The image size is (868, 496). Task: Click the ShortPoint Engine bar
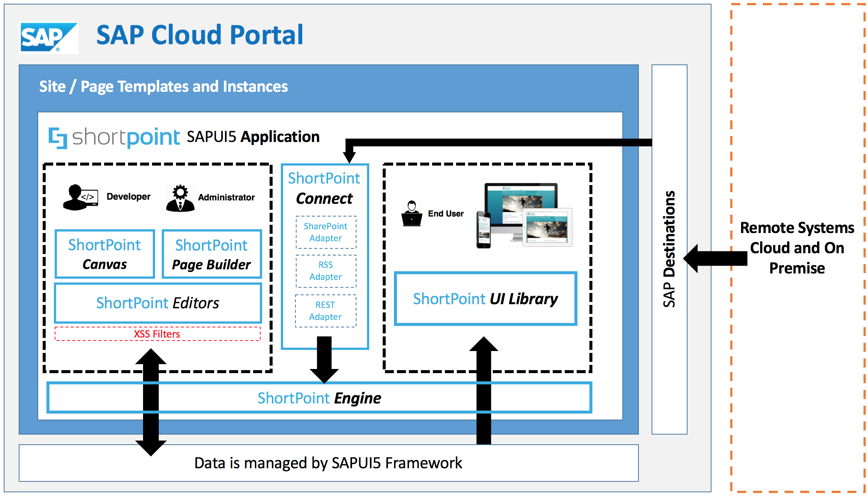319,398
